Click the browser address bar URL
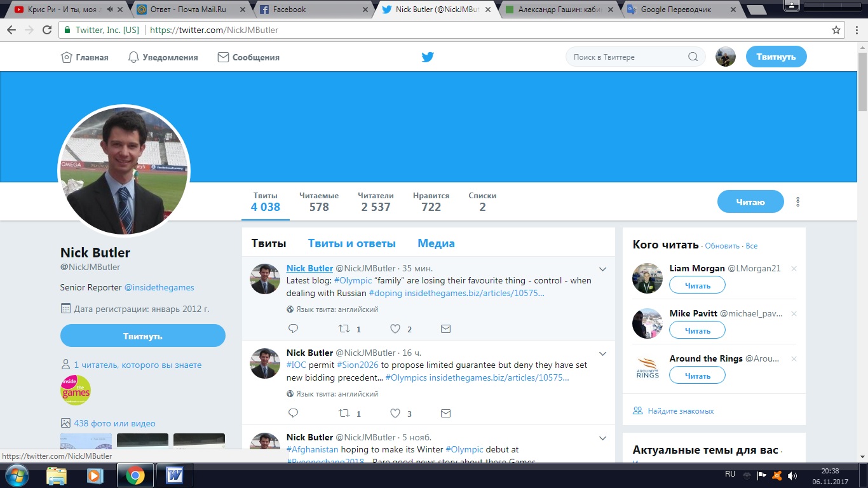Viewport: 868px width, 488px height. pyautogui.click(x=214, y=30)
